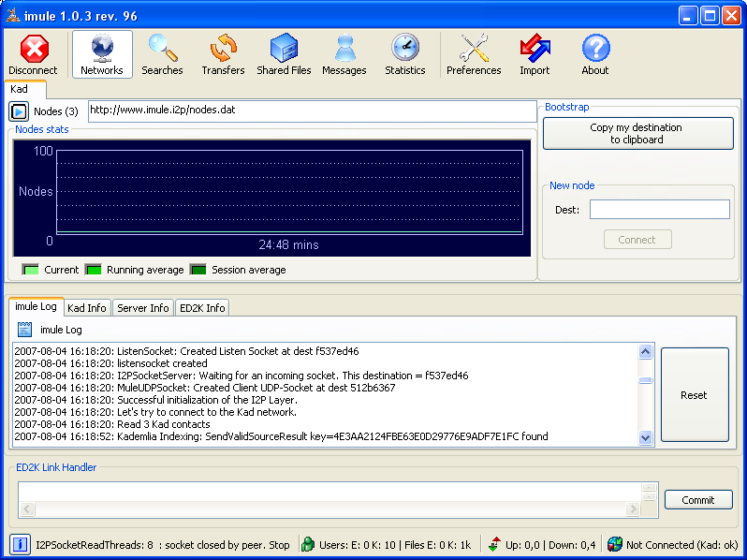
Task: Click the "Kademlia Indexing" log line
Action: pyautogui.click(x=281, y=436)
